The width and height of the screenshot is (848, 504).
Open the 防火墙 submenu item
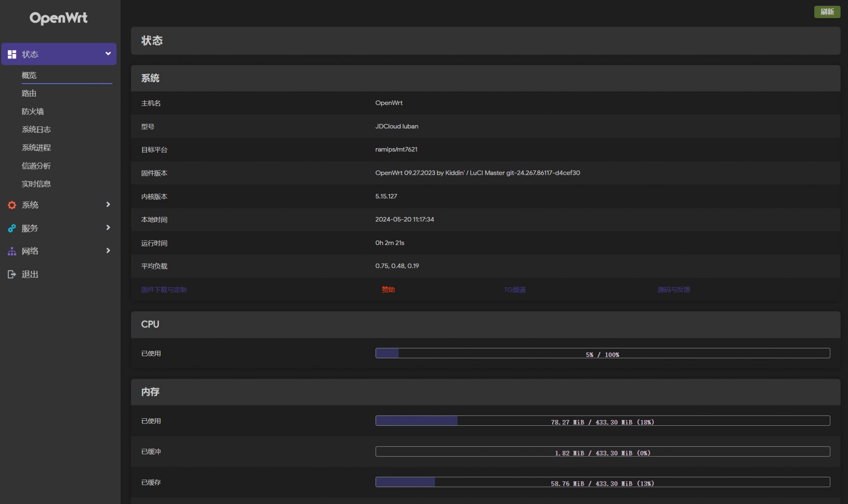tap(33, 111)
